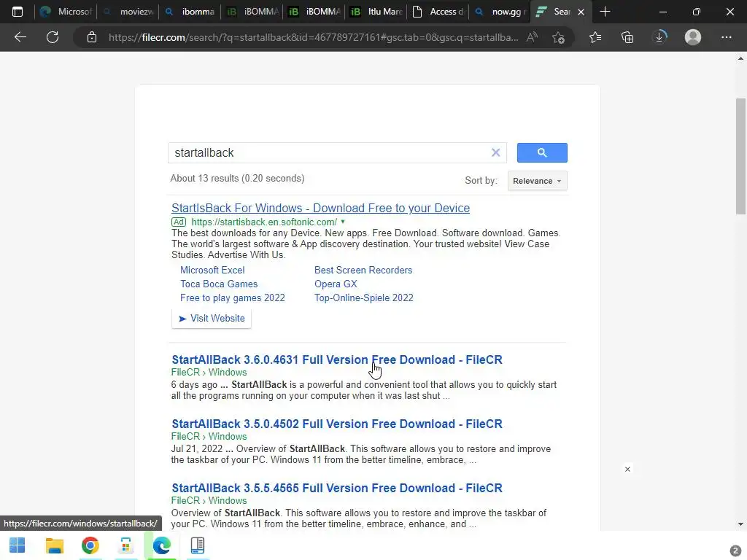The image size is (747, 560).
Task: Open the Downloads icon in toolbar
Action: point(659,37)
